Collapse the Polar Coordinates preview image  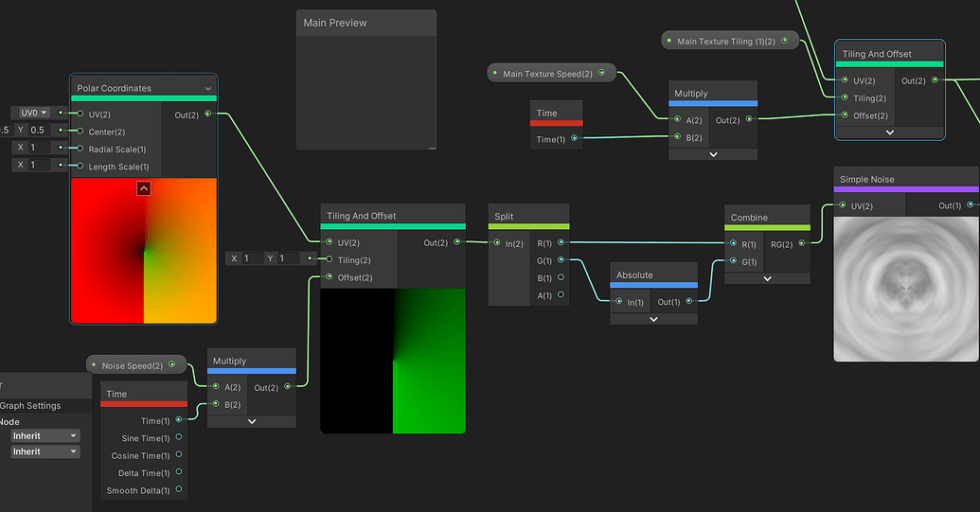click(x=144, y=188)
